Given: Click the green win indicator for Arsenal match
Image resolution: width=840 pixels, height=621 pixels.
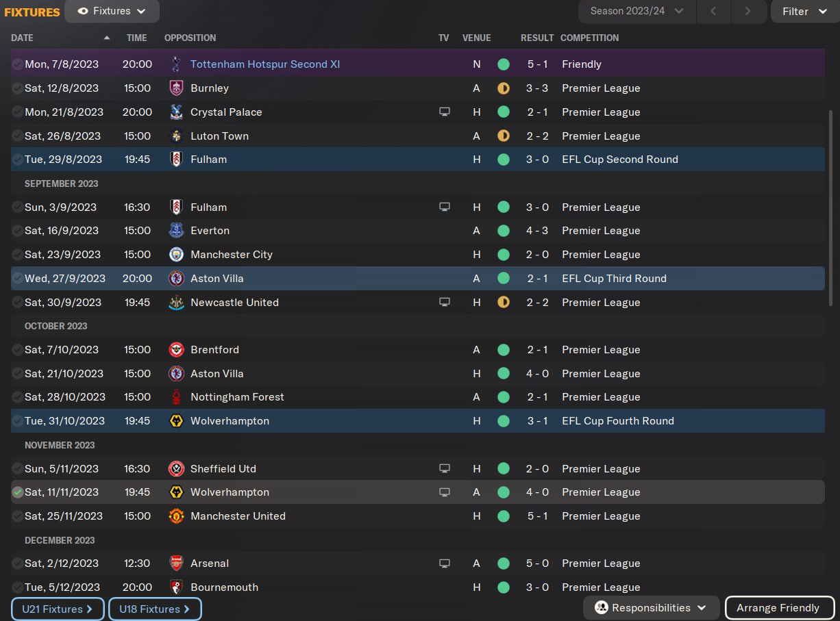Looking at the screenshot, I should 504,563.
